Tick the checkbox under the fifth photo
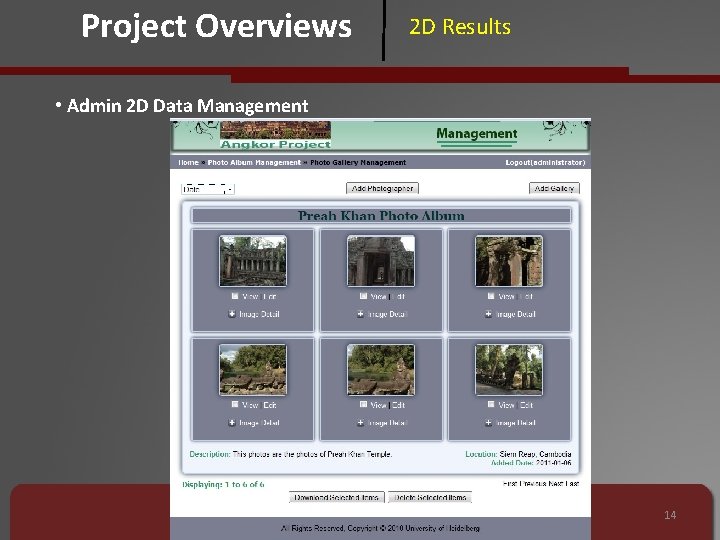Image resolution: width=720 pixels, height=540 pixels. pos(363,405)
